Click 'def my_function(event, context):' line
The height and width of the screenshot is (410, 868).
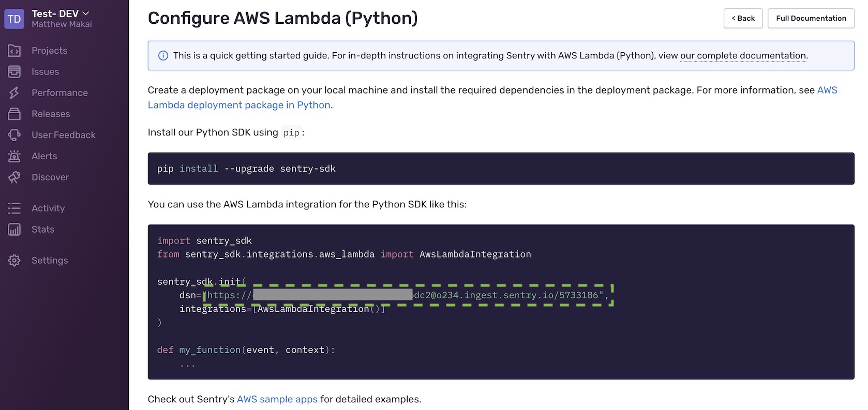pyautogui.click(x=246, y=350)
